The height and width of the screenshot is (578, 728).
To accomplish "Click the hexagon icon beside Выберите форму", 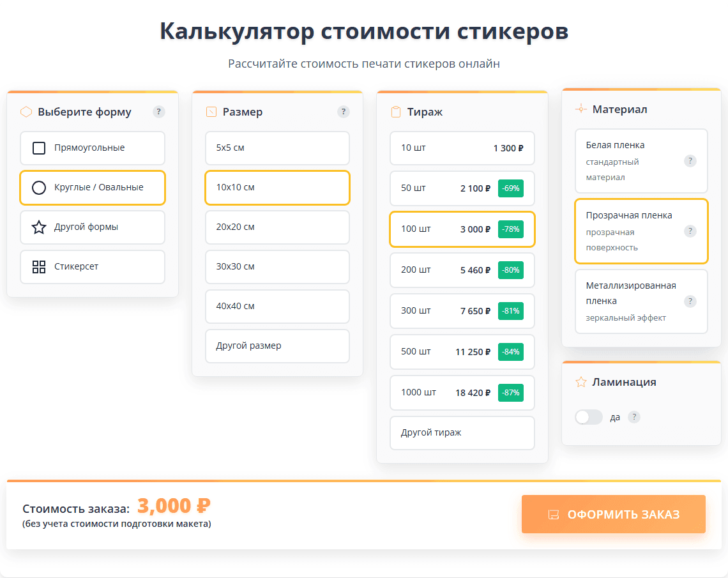I will click(26, 111).
